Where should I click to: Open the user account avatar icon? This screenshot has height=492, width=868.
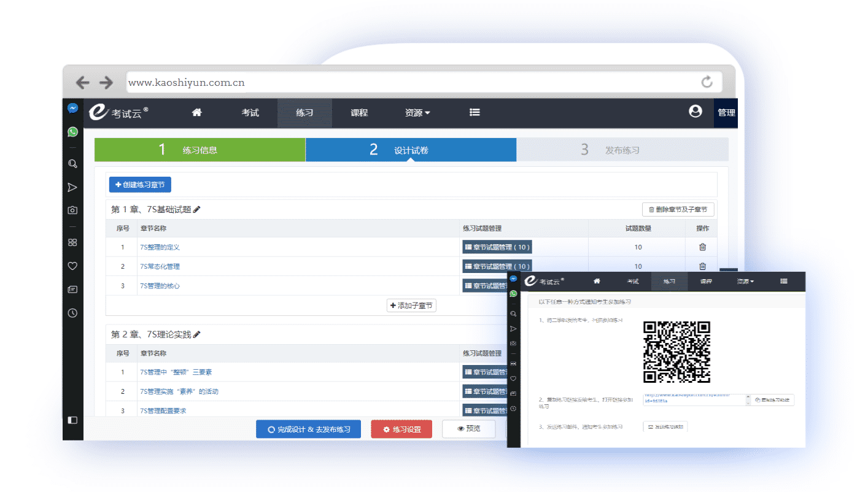[x=695, y=112]
